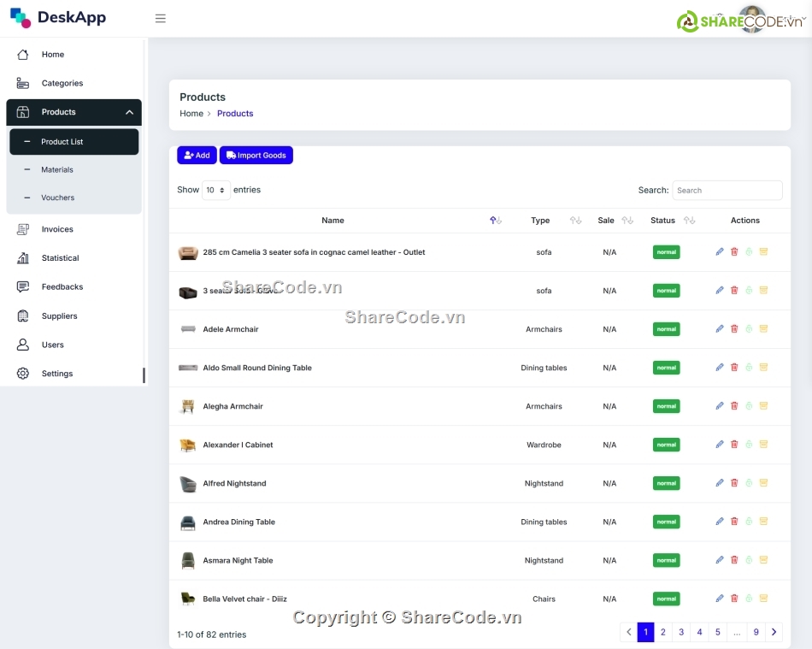Edit the Alexander I Cabinet row

[x=720, y=445]
